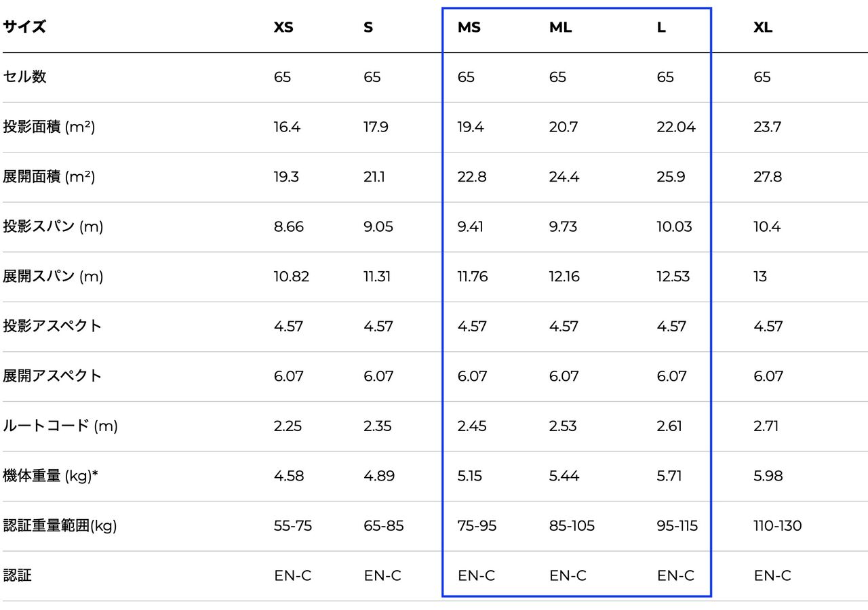This screenshot has width=868, height=610.
Task: Click the 12.16 flat span value
Action: tap(564, 277)
